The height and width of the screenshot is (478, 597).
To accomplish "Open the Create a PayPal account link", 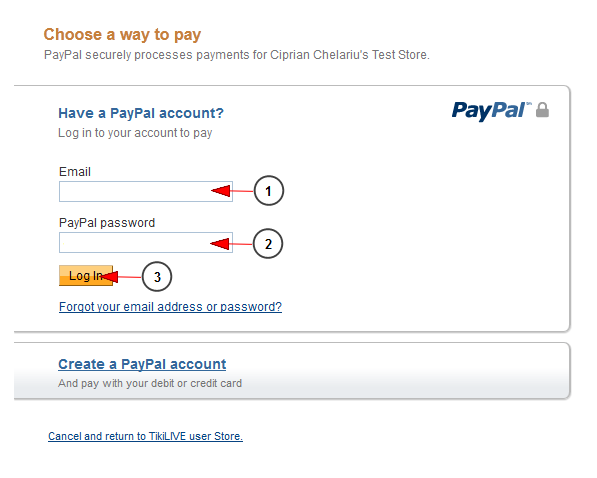I will coord(142,364).
